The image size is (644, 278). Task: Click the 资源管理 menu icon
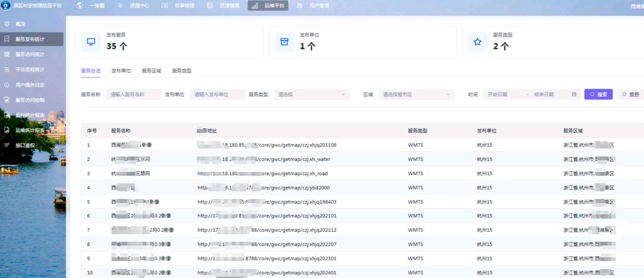point(210,6)
